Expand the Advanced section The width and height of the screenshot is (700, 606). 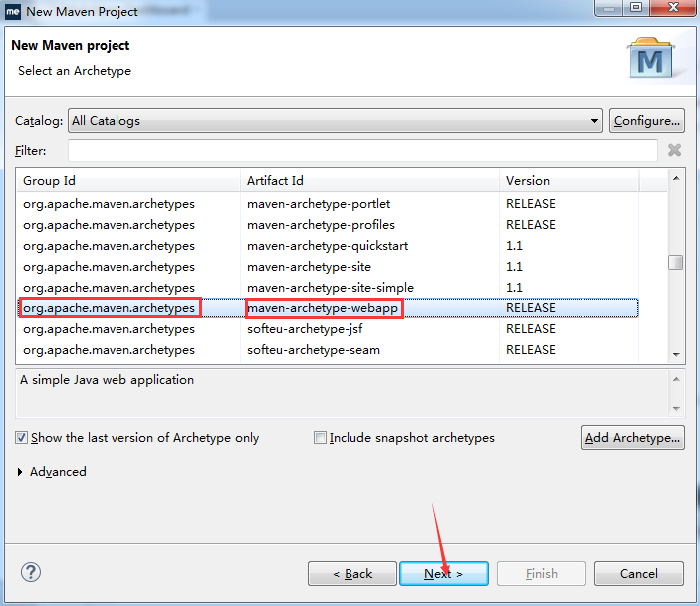(20, 472)
